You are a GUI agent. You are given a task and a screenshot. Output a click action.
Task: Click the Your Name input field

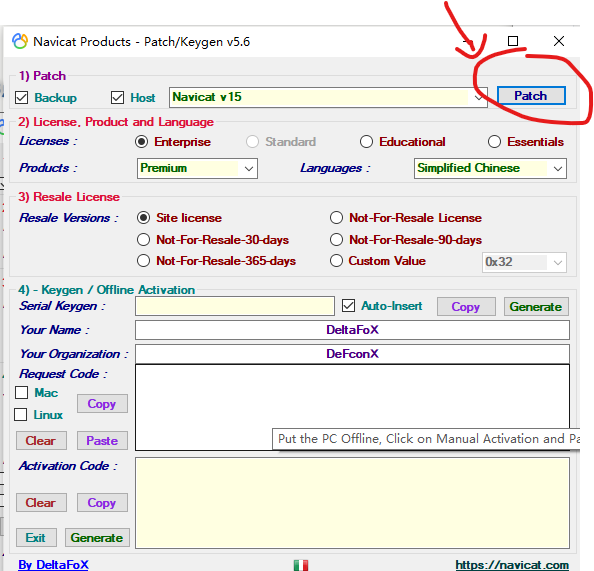352,330
